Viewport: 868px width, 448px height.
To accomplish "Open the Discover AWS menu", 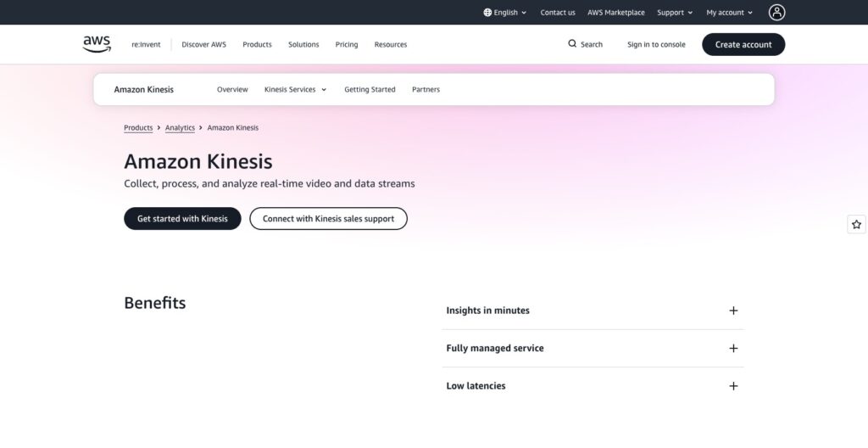I will point(203,44).
